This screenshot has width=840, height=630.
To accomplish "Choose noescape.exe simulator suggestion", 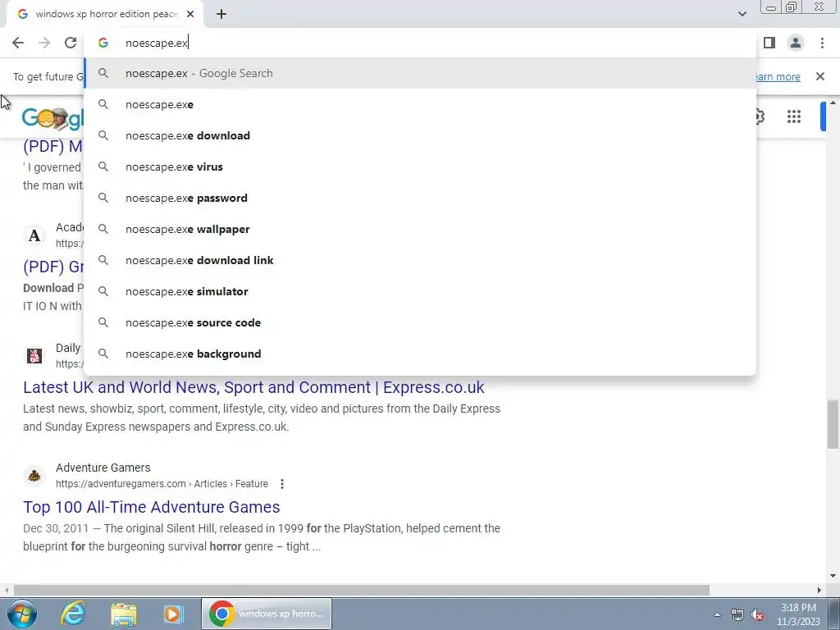I will tap(421, 291).
